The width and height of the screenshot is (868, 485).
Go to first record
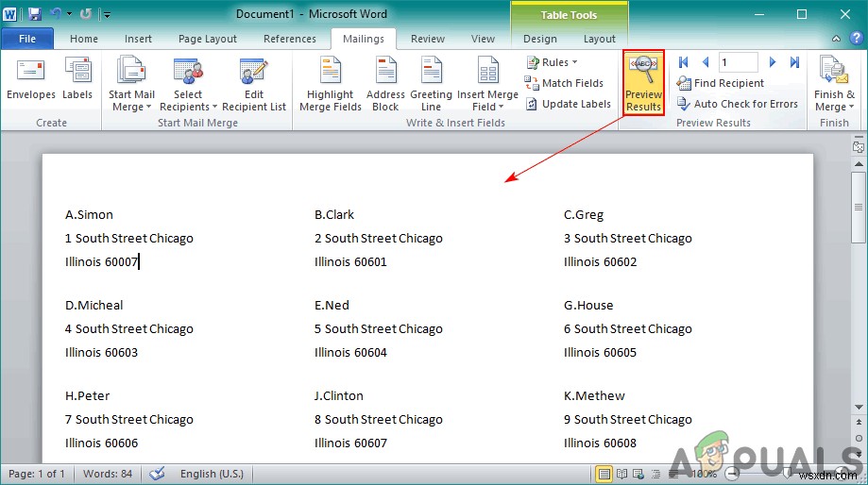pyautogui.click(x=684, y=62)
